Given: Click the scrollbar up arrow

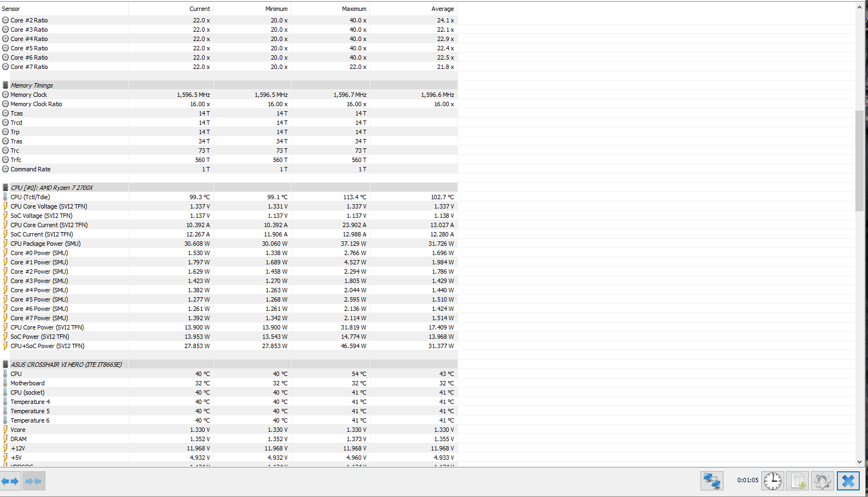Looking at the screenshot, I should point(859,7).
